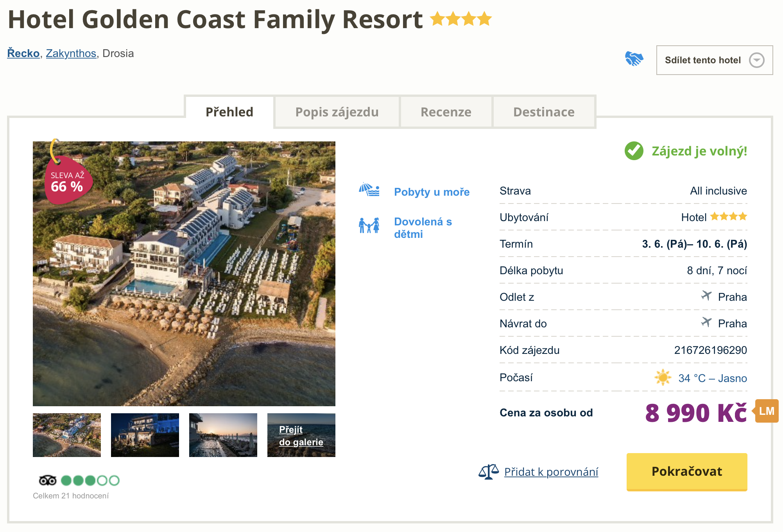
Task: Click the TripAdvisor owl logo
Action: 48,480
